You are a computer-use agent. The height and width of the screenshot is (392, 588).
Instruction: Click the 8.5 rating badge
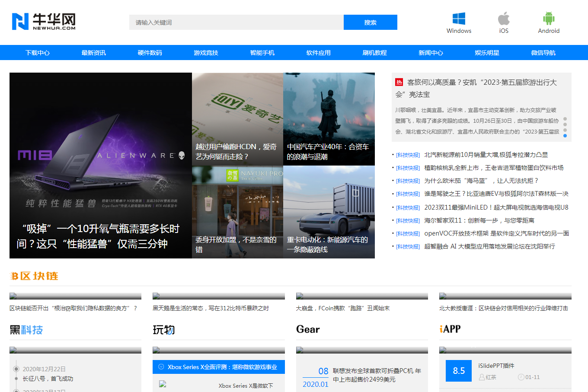[459, 371]
